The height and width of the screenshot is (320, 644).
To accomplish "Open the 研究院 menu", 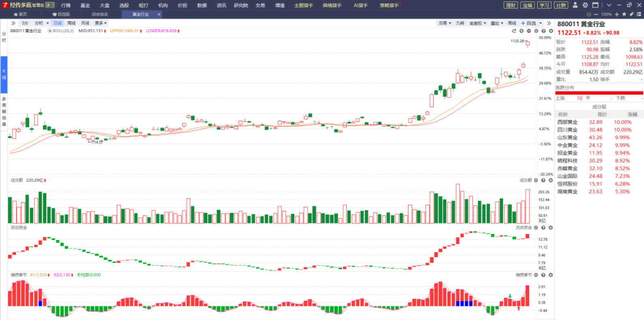I will [241, 5].
